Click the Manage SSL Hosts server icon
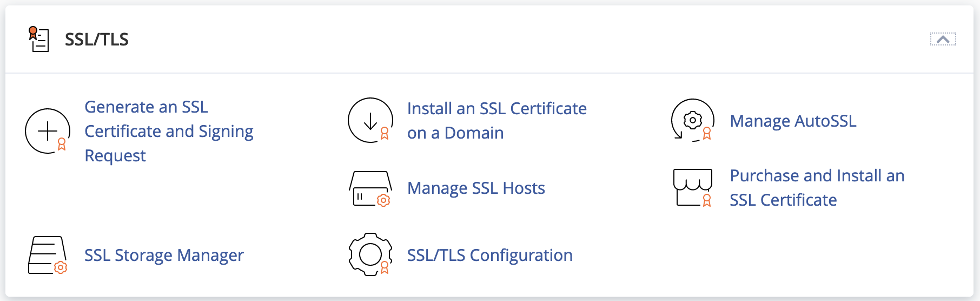 [x=370, y=188]
